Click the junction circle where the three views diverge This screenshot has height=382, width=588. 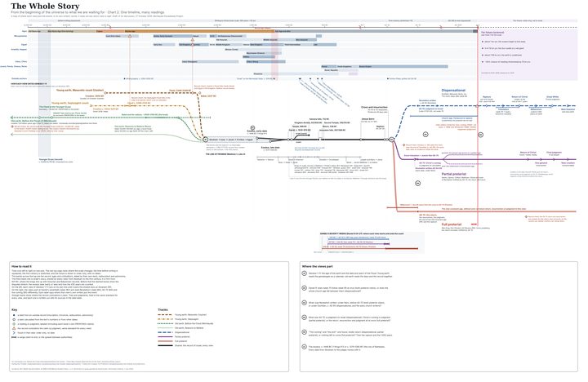click(391, 140)
